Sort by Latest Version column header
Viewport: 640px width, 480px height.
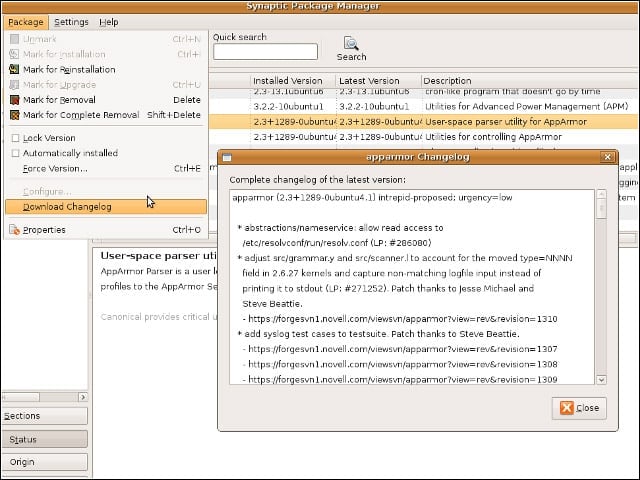(378, 81)
